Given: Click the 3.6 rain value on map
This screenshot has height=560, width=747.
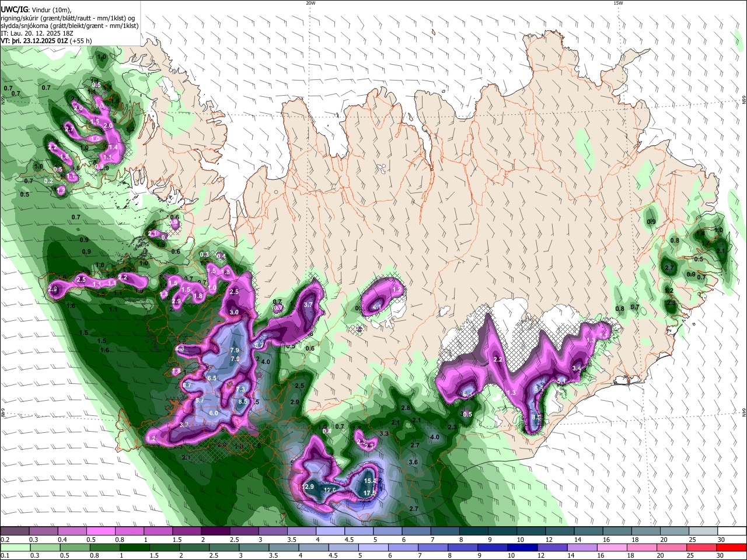Looking at the screenshot, I should coord(413,462).
